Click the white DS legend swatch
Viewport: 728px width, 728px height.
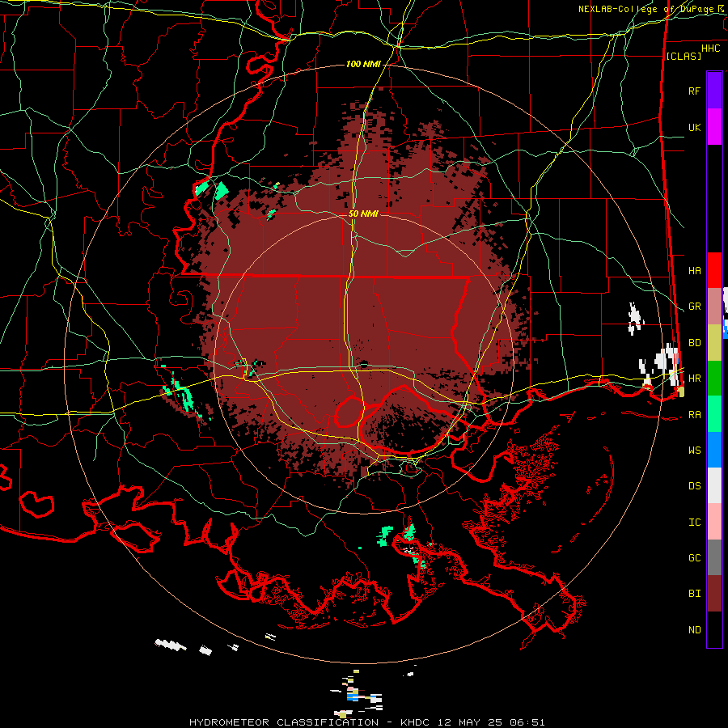pos(714,485)
